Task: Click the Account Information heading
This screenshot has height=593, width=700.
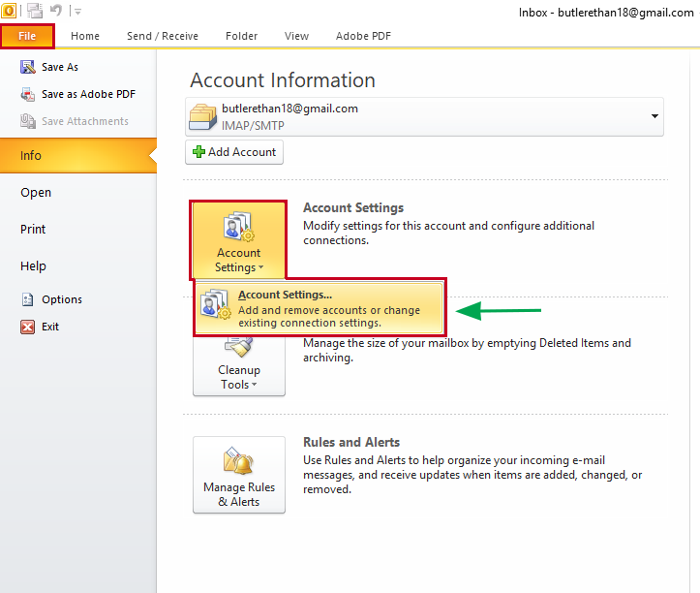Action: 283,80
